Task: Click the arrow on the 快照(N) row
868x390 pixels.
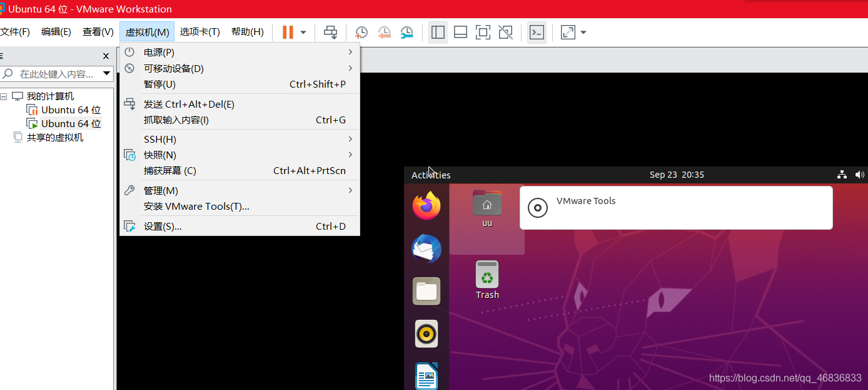Action: [x=350, y=154]
